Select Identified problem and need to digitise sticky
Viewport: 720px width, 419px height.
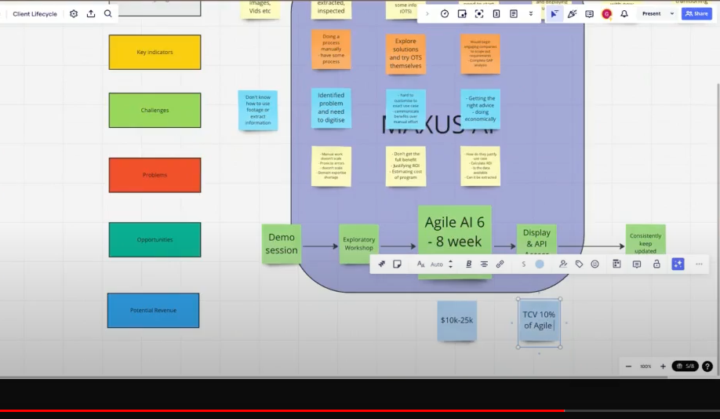click(x=331, y=108)
